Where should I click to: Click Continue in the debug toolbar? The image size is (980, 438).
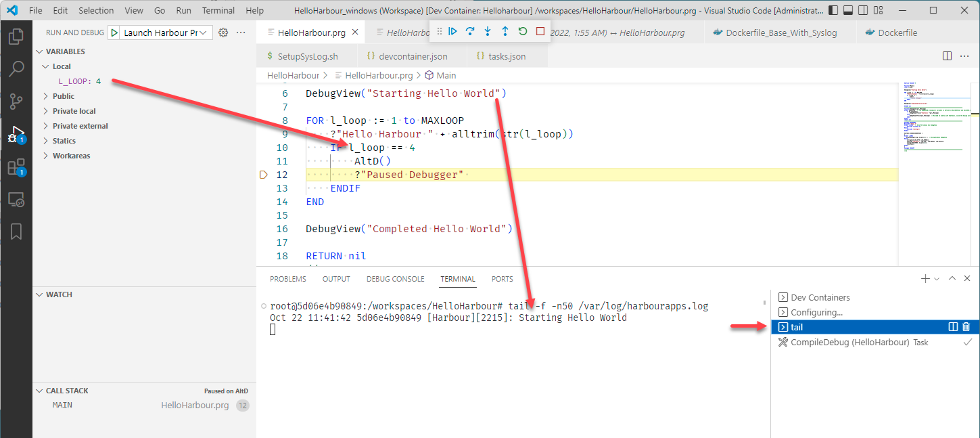pyautogui.click(x=453, y=31)
